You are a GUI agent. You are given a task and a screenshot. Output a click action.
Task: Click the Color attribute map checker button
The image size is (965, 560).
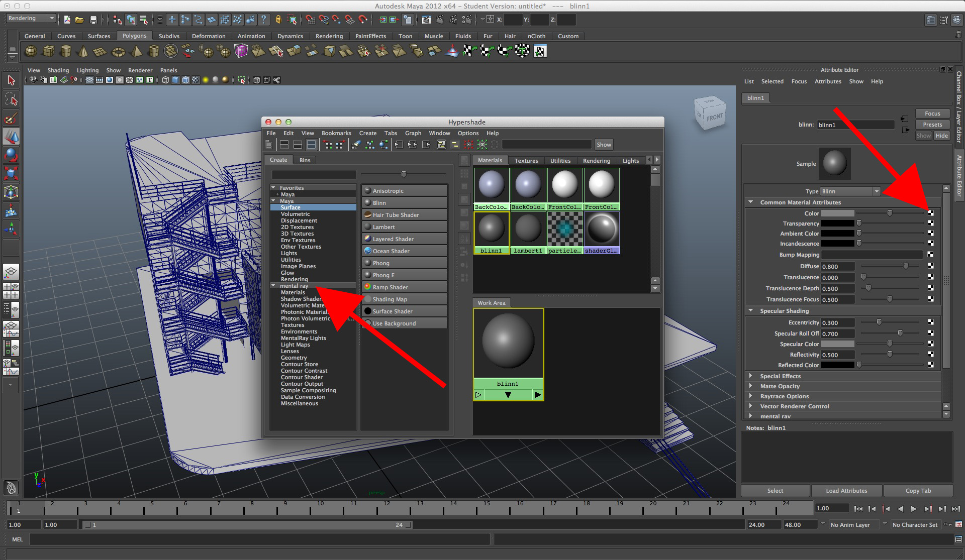click(x=931, y=213)
